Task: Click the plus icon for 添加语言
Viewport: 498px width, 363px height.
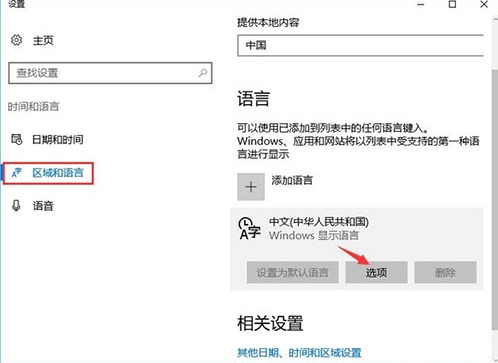Action: [251, 187]
